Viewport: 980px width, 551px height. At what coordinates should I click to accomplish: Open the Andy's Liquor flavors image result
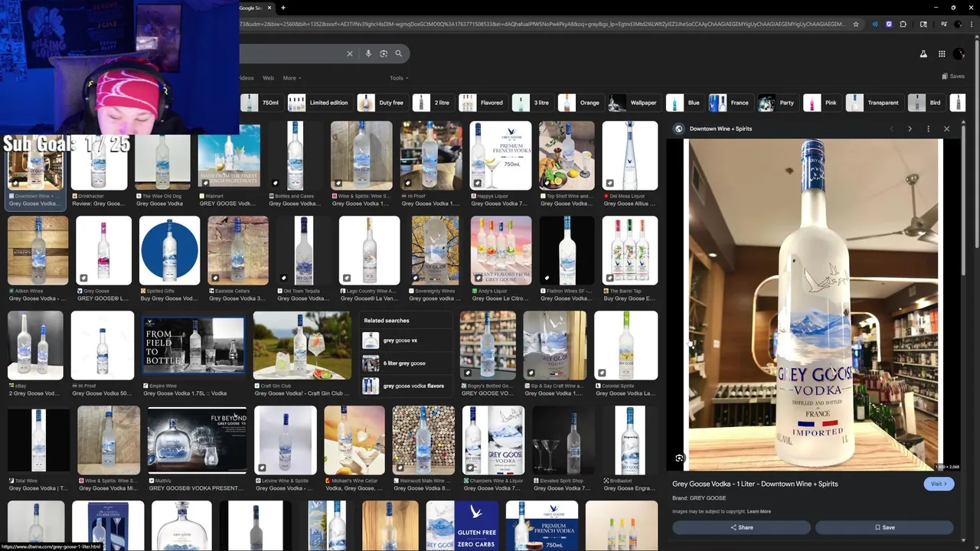501,250
